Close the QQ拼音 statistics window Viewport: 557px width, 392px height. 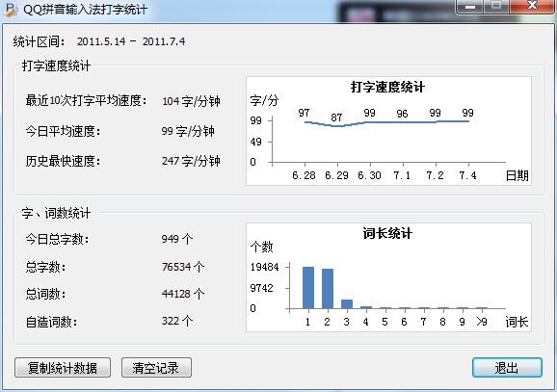pyautogui.click(x=532, y=6)
